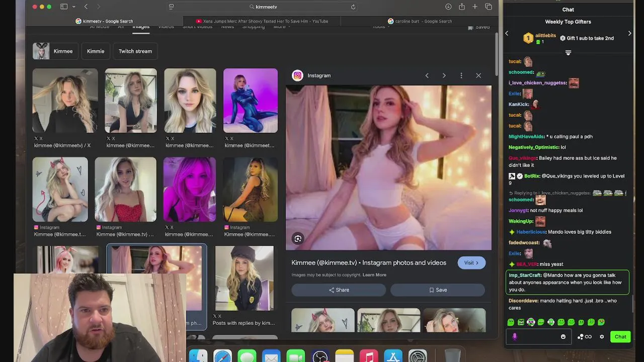Switch to the Xena Jumps Merc YouTube tab
This screenshot has width=644, height=362.
(x=262, y=21)
